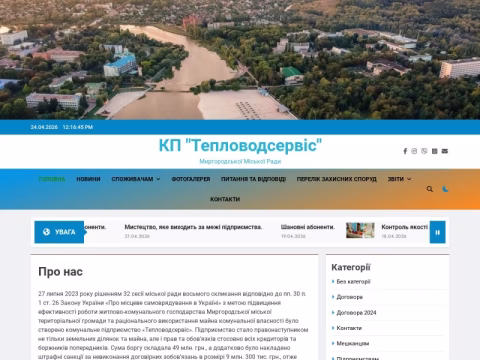This screenshot has height=360, width=480.
Task: Pause the news ticker
Action: click(x=437, y=232)
